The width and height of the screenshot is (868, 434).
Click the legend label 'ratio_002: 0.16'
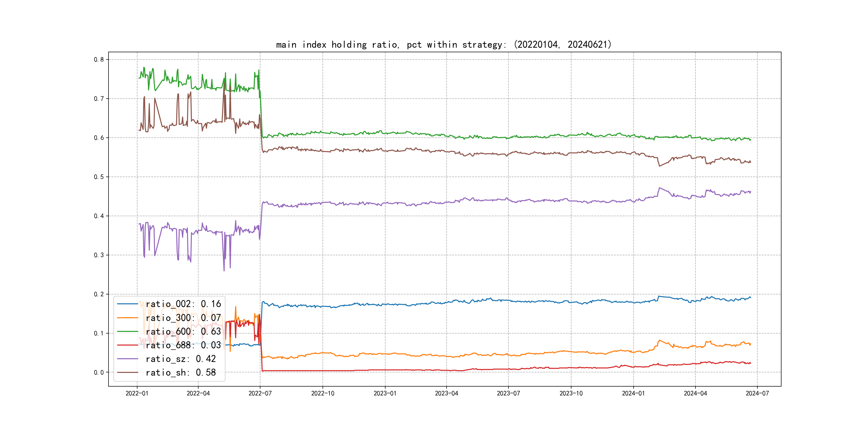click(x=183, y=304)
